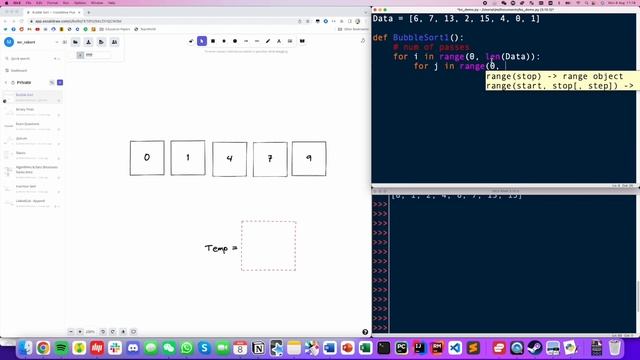Click the 'for i in range' code line
This screenshot has height=360, width=640.
(x=467, y=57)
